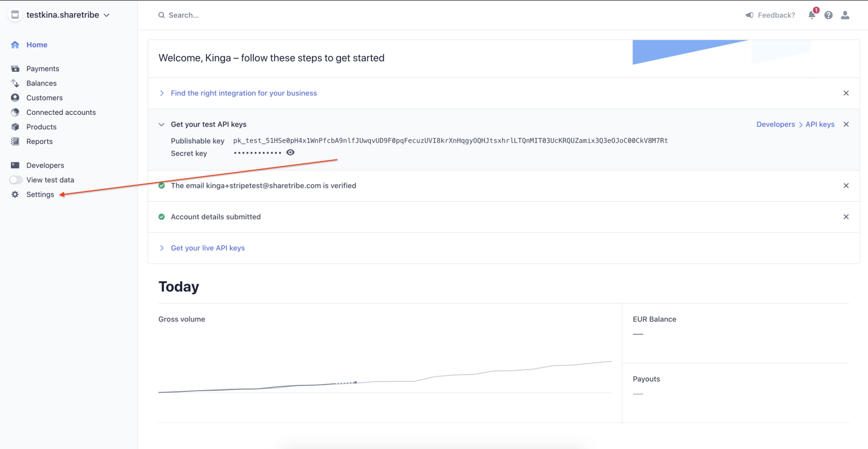Viewport: 868px width, 449px height.
Task: Click the Publishable key label
Action: point(197,141)
